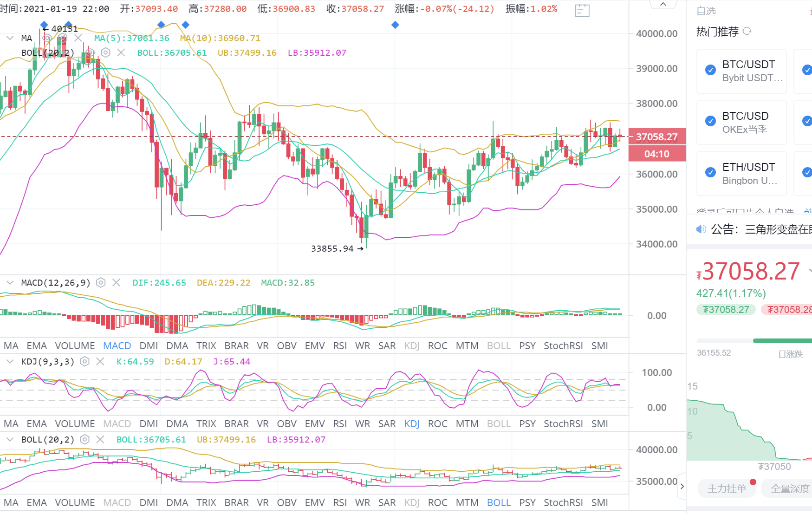Expand the side panel with right arrow
Screen dimensions: 812x514
[682, 486]
